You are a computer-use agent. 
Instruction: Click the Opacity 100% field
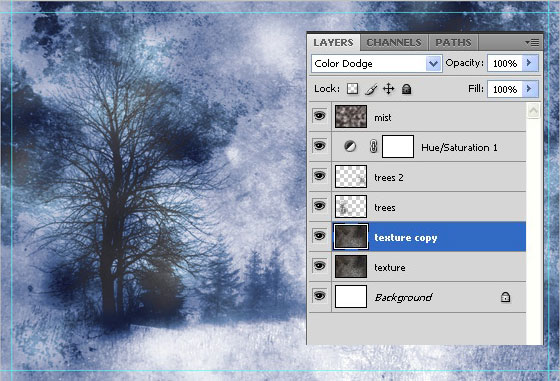pos(505,64)
